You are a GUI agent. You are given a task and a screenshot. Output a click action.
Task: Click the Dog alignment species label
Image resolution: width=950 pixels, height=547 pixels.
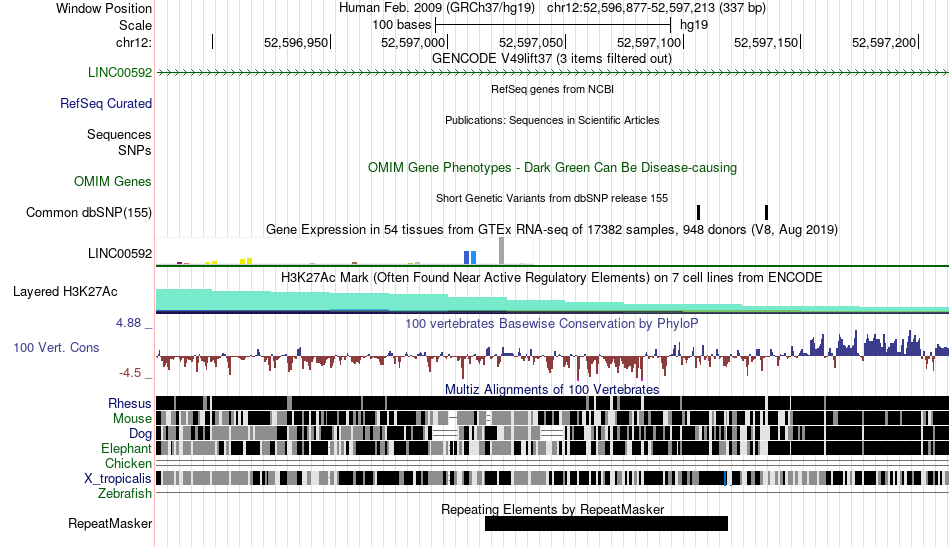pyautogui.click(x=140, y=434)
